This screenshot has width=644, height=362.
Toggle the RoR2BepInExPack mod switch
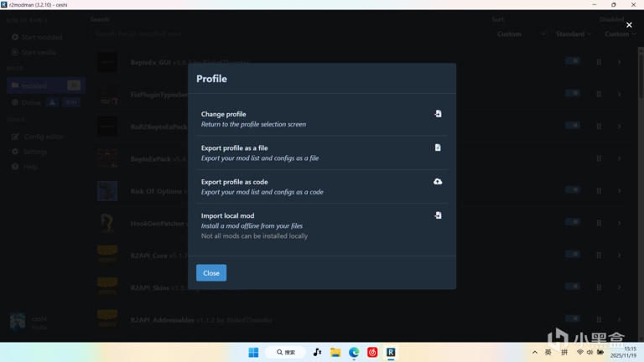tap(573, 125)
